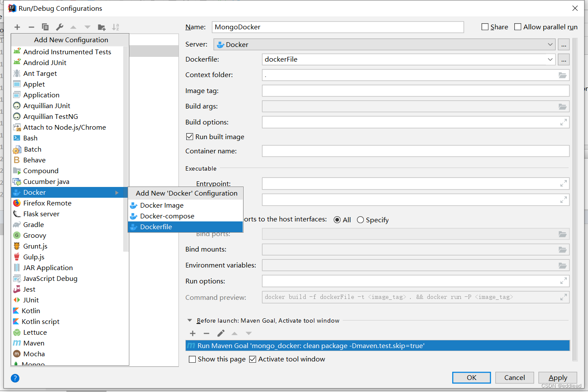Expand Build options field icon

click(x=563, y=123)
